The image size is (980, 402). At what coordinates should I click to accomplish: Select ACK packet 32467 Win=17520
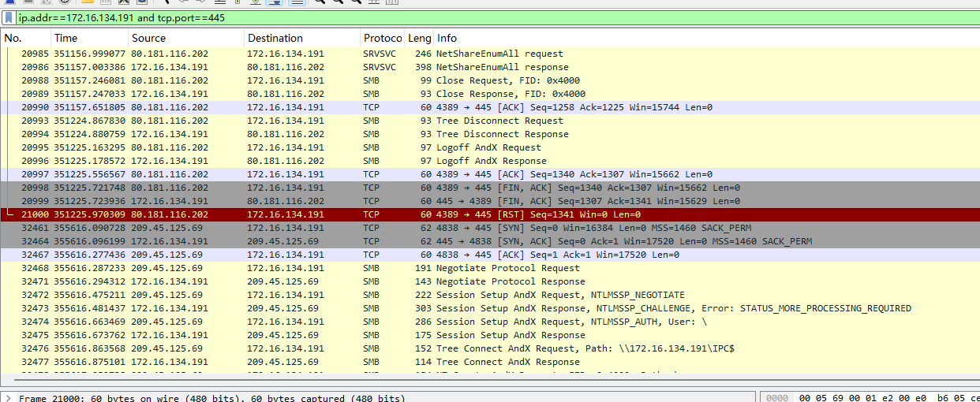490,255
